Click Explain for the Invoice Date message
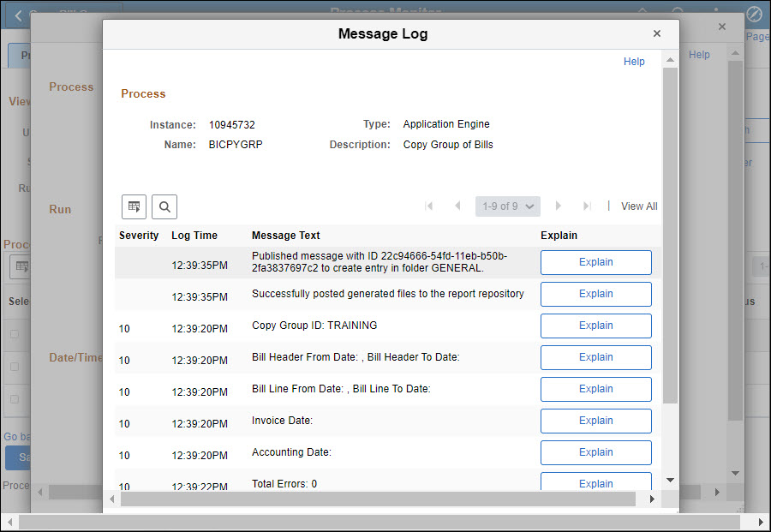Image resolution: width=771 pixels, height=532 pixels. pos(595,421)
